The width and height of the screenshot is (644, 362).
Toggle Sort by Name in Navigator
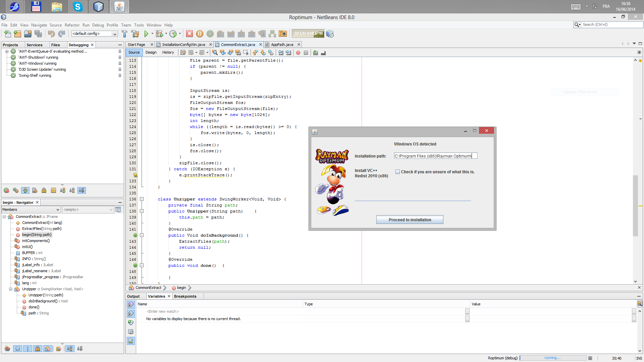click(x=69, y=349)
